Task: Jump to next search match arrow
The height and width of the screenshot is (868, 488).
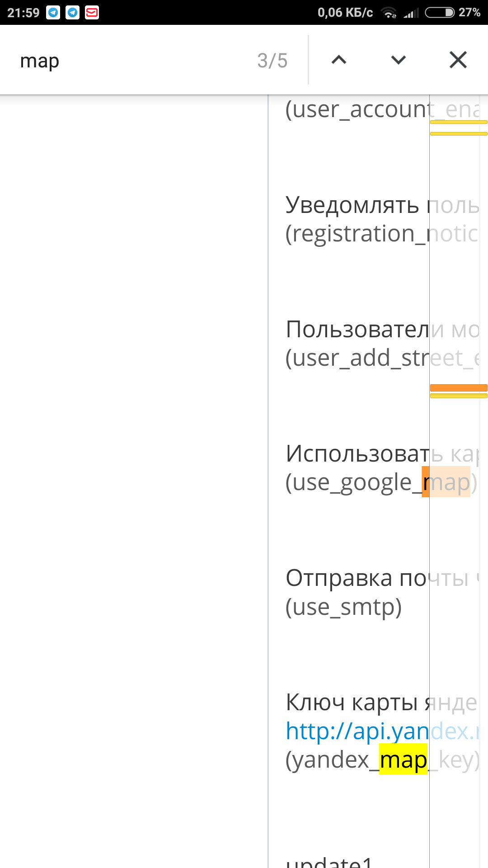Action: [398, 60]
